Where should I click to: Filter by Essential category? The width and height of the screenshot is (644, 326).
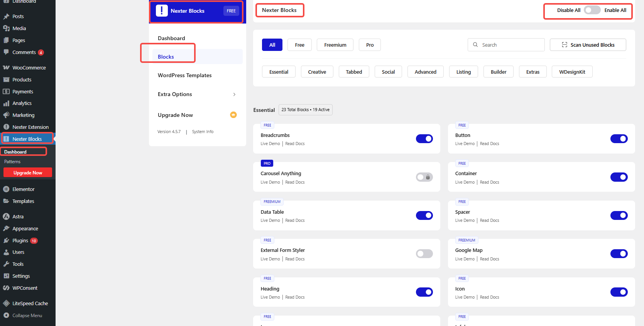click(x=279, y=72)
